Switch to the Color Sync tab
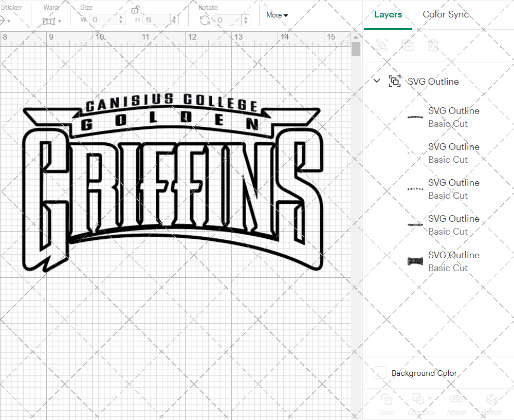 (445, 14)
